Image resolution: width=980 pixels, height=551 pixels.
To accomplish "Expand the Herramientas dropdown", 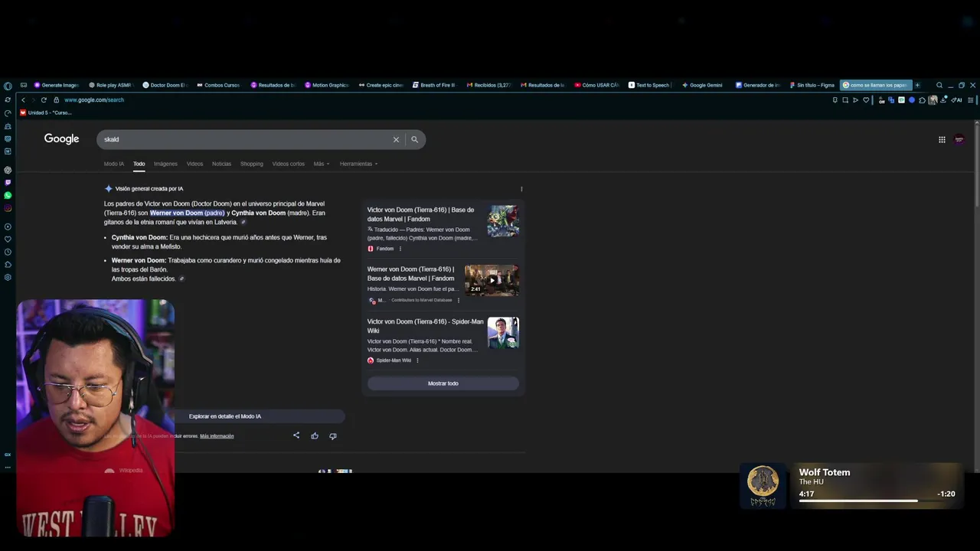I will click(x=358, y=164).
